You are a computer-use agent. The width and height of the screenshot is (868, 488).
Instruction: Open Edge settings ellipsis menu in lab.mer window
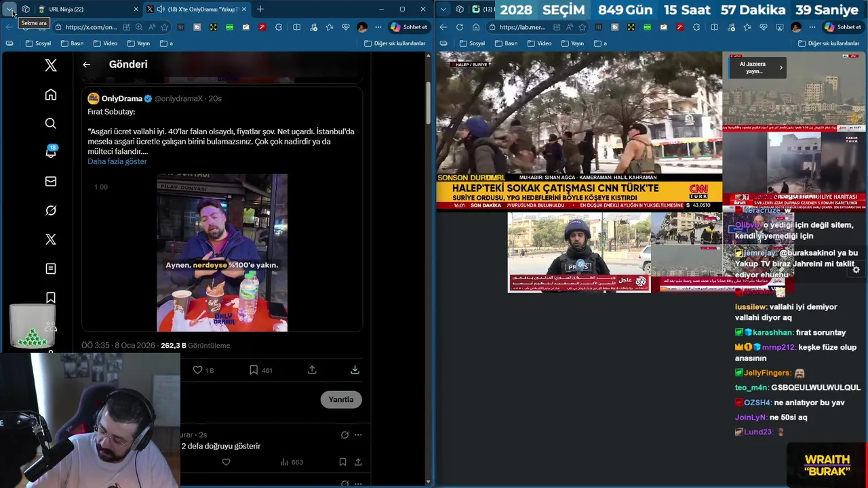(812, 27)
